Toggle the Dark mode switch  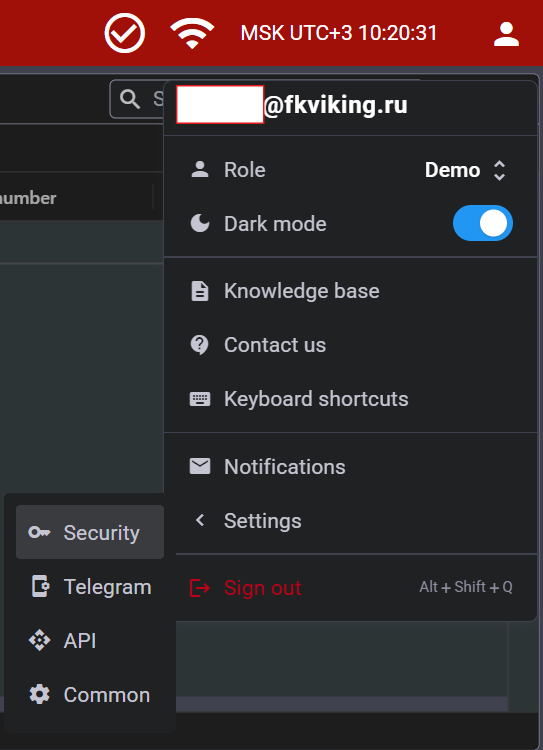pyautogui.click(x=483, y=223)
